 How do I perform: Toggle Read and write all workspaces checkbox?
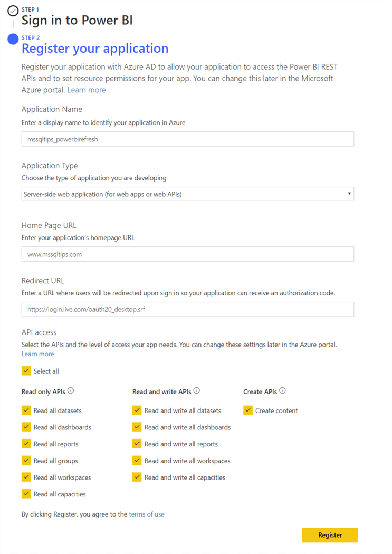pyautogui.click(x=137, y=461)
